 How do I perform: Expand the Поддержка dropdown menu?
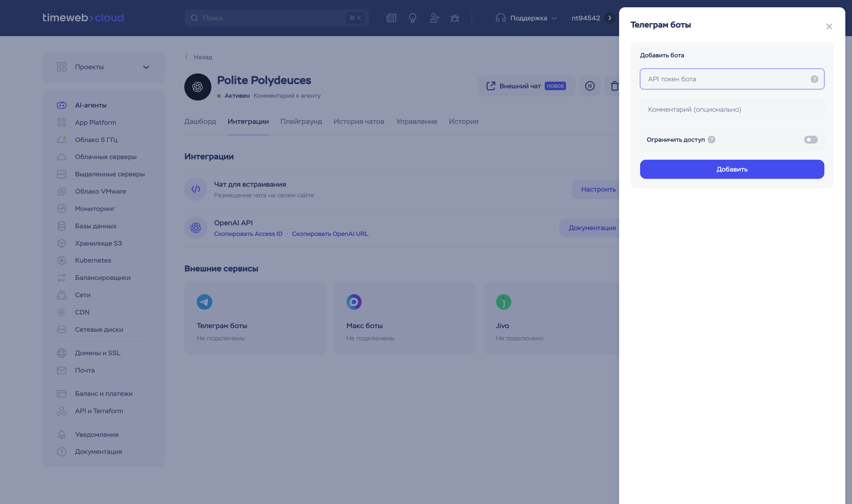pyautogui.click(x=526, y=18)
